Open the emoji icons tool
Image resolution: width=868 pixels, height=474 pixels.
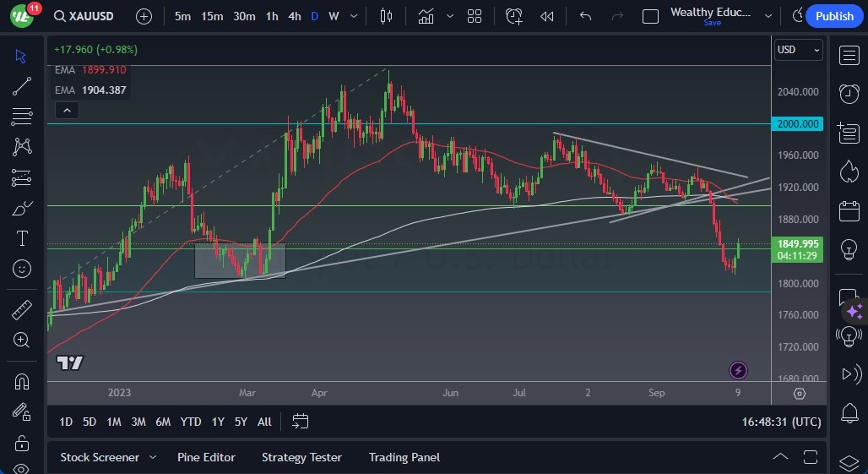click(22, 269)
